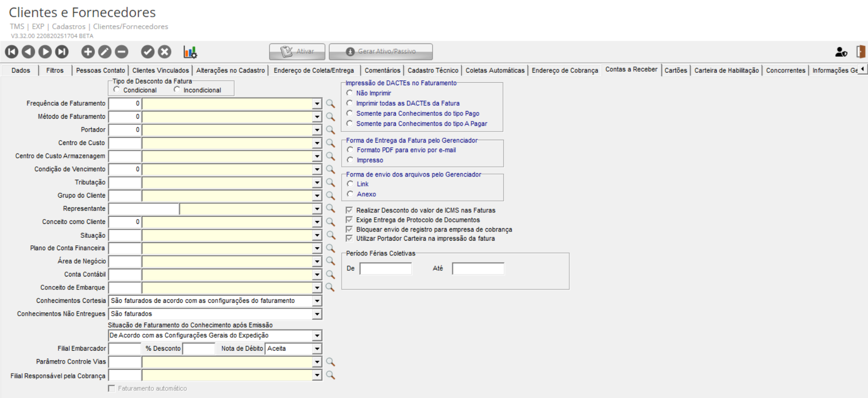The height and width of the screenshot is (398, 868).
Task: Look up Filial Responsável pela Cobrança
Action: 330,376
